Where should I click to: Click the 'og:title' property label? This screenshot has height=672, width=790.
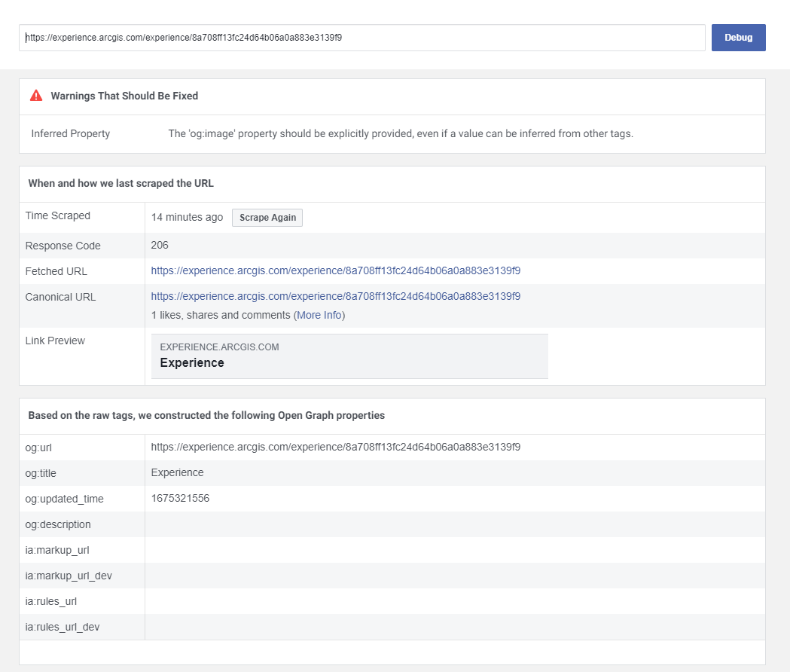coord(41,473)
